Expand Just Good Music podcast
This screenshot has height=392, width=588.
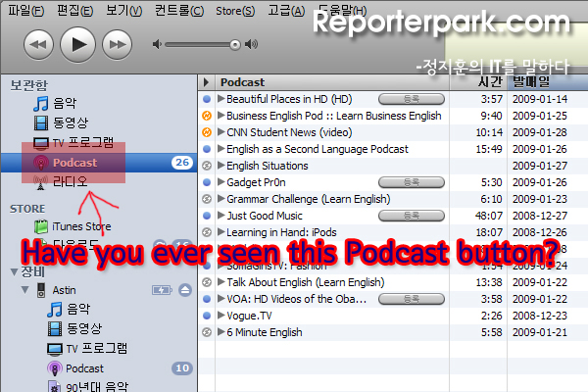pos(221,216)
